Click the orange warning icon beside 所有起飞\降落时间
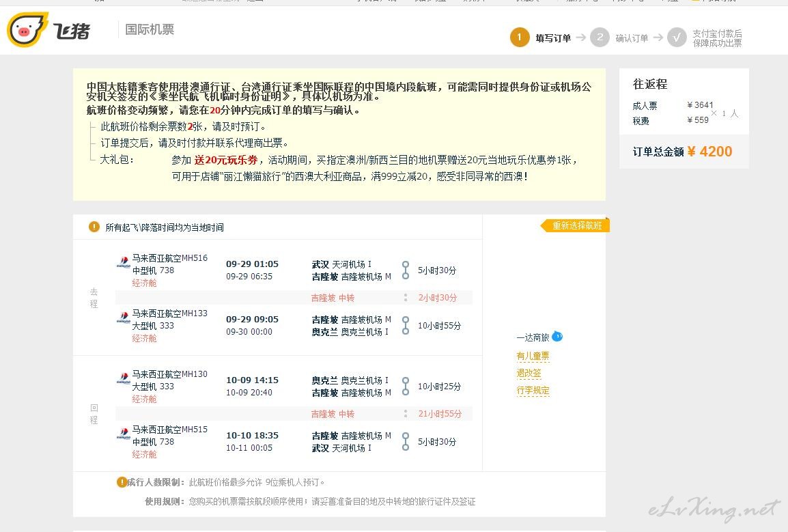Viewport: 788px width, 532px height. click(94, 227)
